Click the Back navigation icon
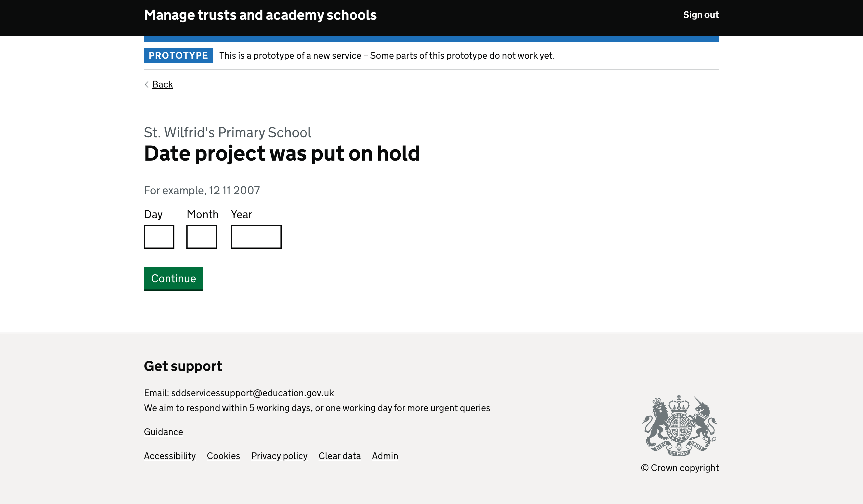Image resolution: width=863 pixels, height=504 pixels. (x=147, y=84)
